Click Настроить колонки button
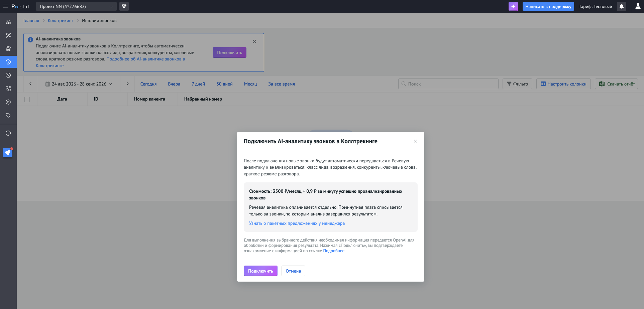This screenshot has height=309, width=644. pos(563,84)
